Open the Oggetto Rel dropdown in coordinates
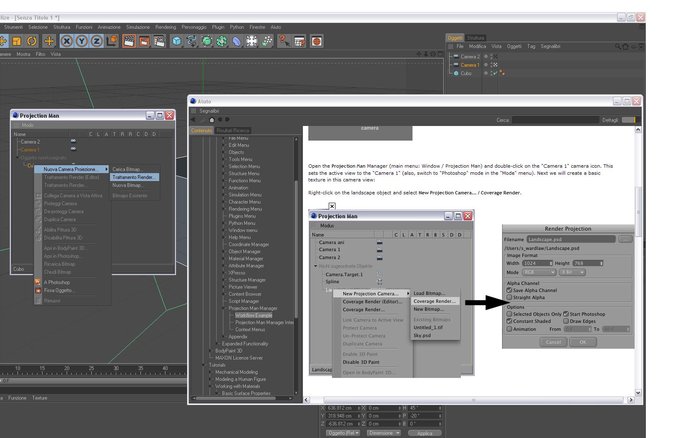 coord(343,433)
